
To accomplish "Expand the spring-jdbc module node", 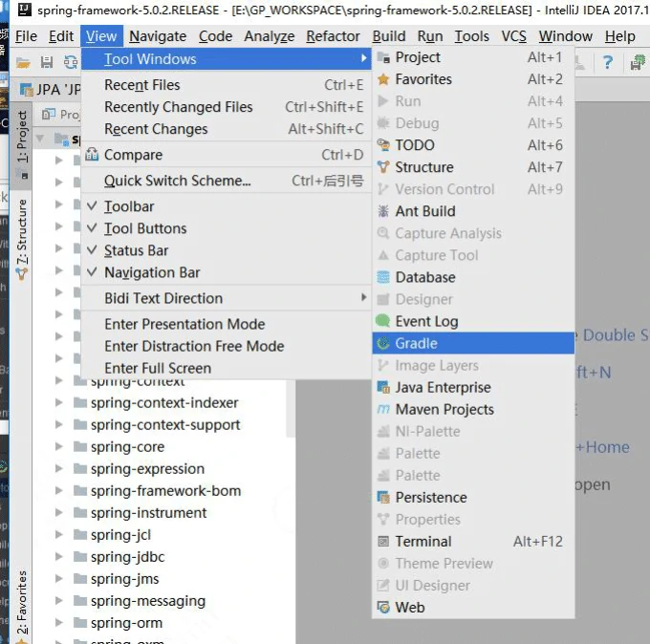I will click(59, 557).
